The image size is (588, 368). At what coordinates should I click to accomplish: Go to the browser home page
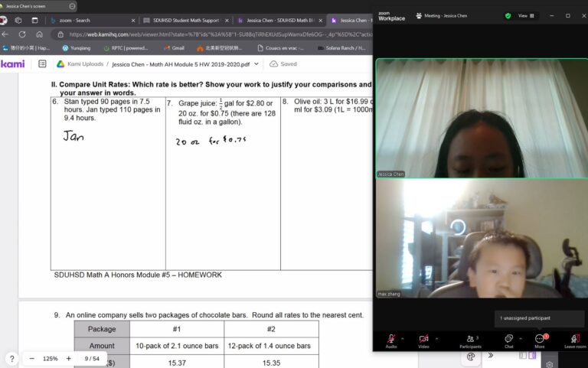coord(39,34)
